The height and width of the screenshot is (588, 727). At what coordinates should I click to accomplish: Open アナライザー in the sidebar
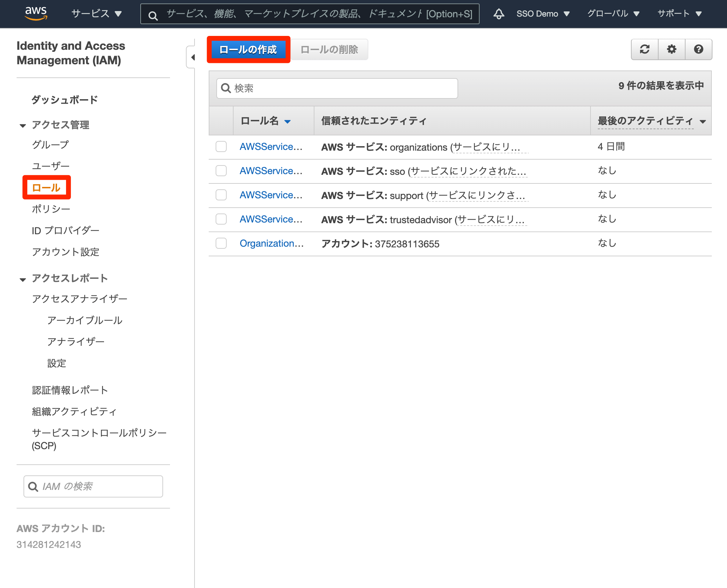point(76,342)
